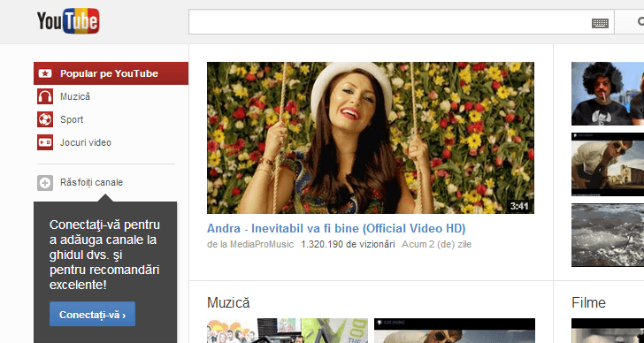Viewport: 644px width, 343px height.
Task: Focus the YouTube search field
Action: 402,22
